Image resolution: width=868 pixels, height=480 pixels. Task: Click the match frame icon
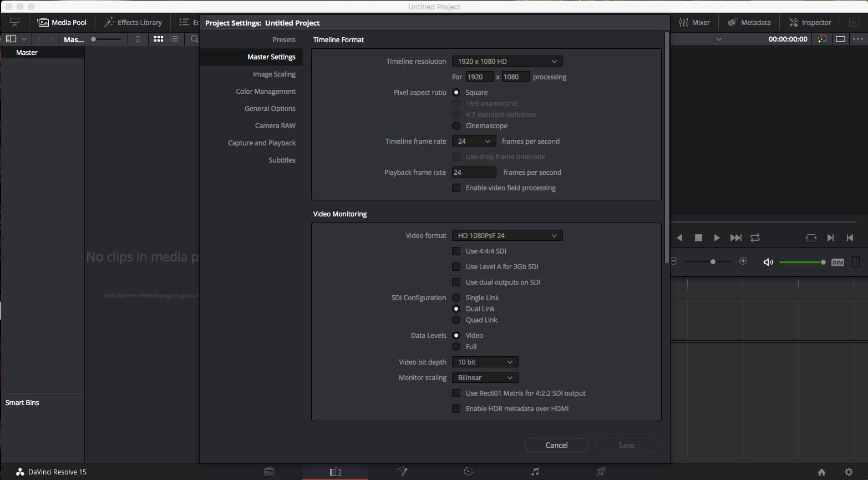811,238
